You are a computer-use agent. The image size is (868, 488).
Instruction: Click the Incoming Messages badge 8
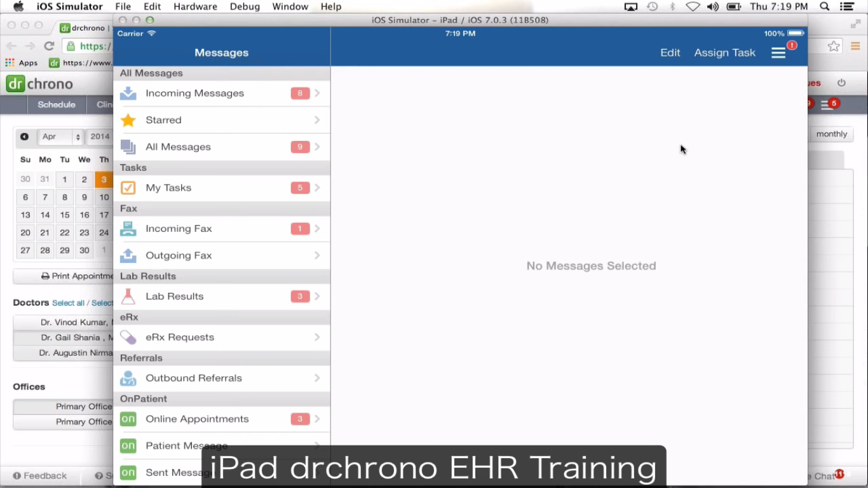coord(300,93)
